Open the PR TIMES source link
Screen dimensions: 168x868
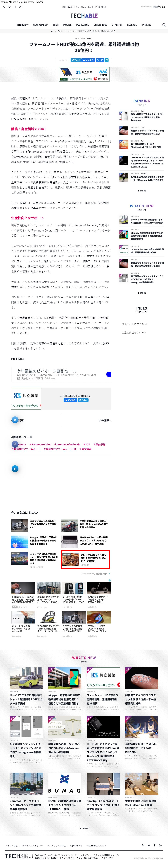[18, 359]
